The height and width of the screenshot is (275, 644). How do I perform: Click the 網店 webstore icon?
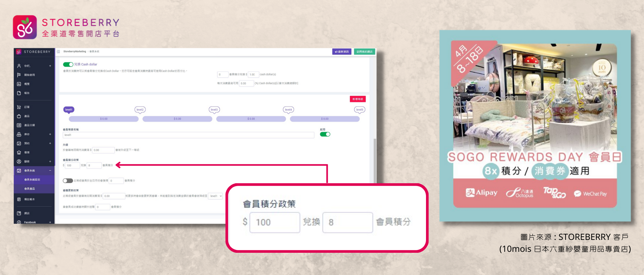click(x=19, y=213)
